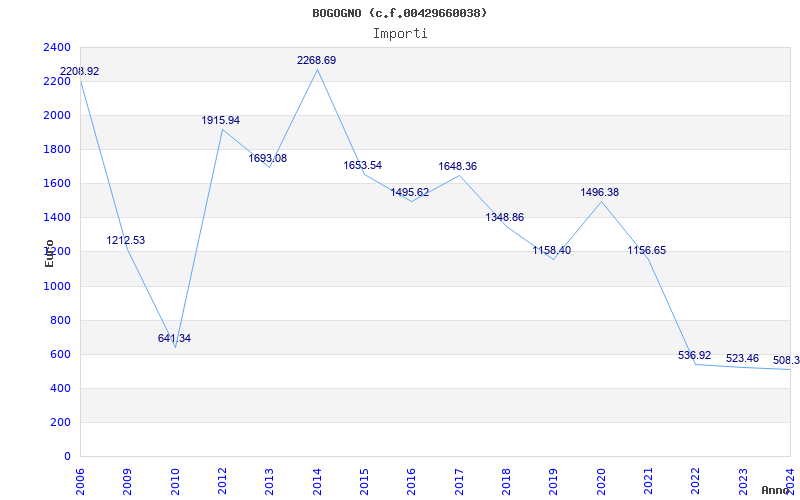
Task: Select the data label 523.46
Action: pos(742,358)
